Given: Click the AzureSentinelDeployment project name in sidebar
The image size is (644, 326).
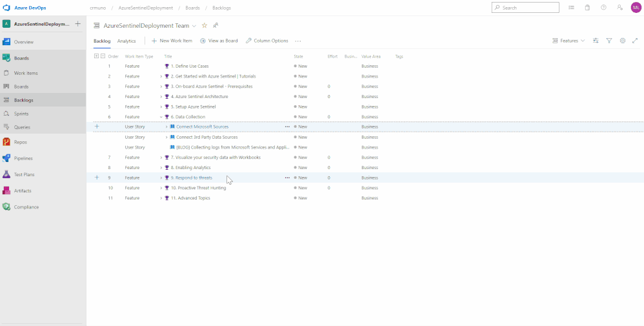Looking at the screenshot, I should [42, 24].
